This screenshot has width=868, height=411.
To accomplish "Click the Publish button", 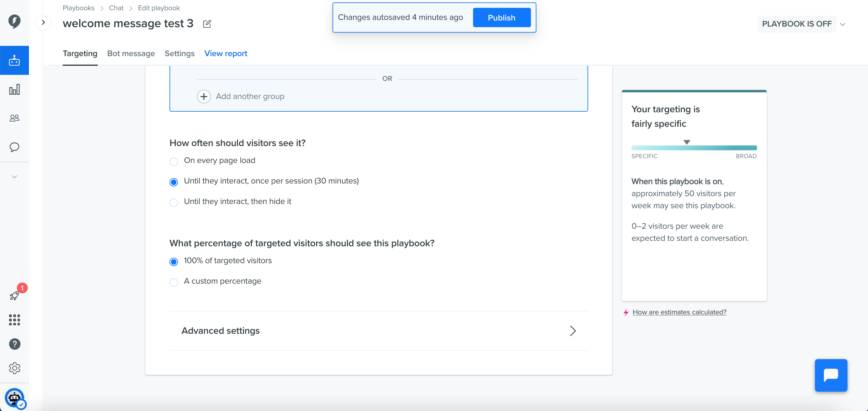I will click(x=501, y=18).
